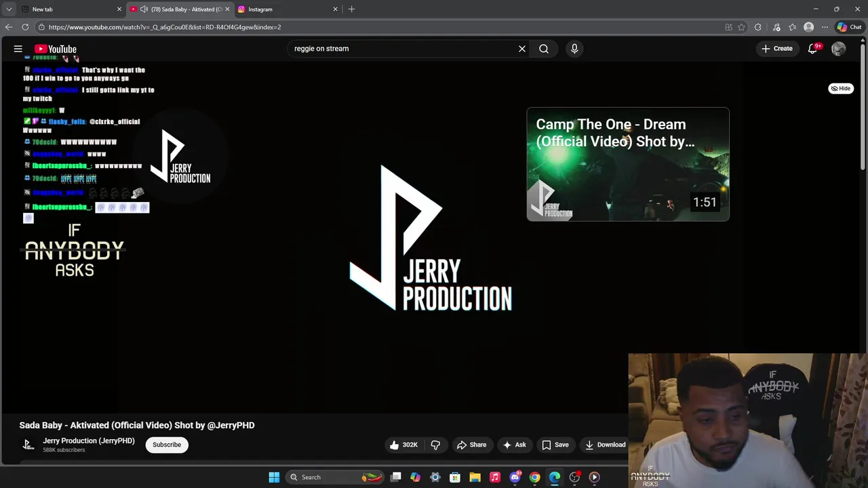Open YouTube notifications bell
The width and height of the screenshot is (868, 488).
(813, 49)
